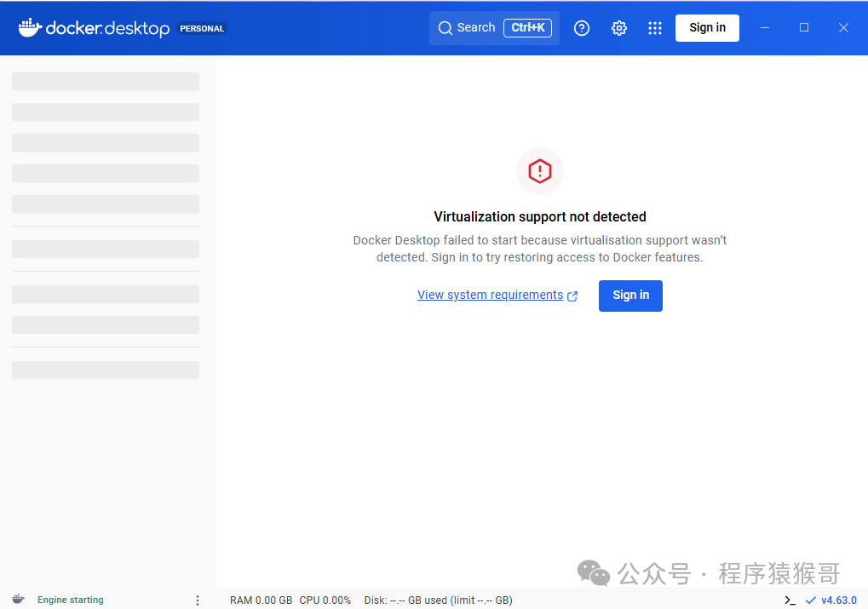The height and width of the screenshot is (609, 868).
Task: Open the Help question mark menu
Action: click(x=582, y=28)
